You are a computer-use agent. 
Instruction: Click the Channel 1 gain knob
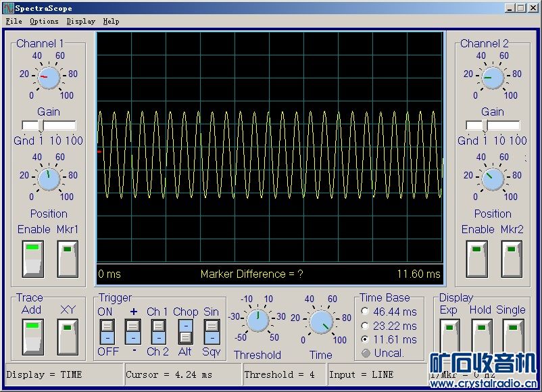tap(49, 78)
